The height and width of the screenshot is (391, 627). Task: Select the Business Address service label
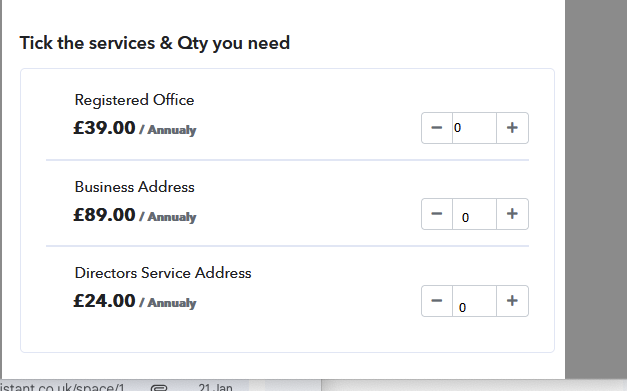point(134,187)
